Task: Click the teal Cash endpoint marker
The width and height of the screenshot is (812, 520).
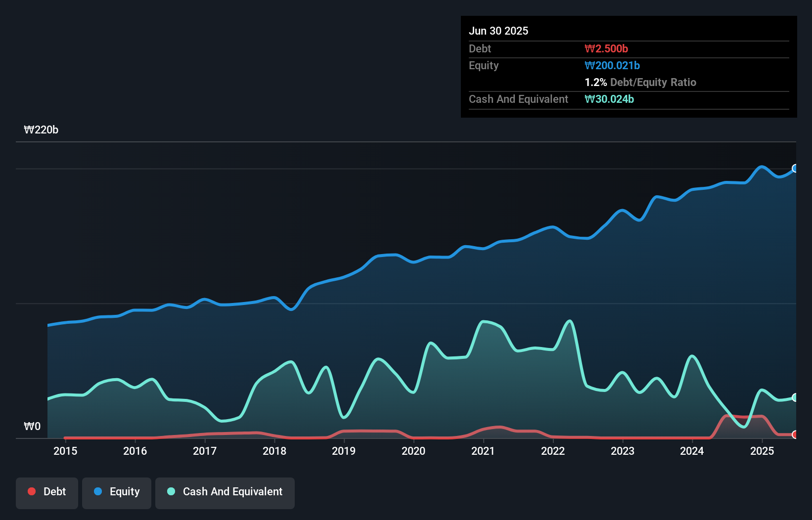Action: point(795,397)
